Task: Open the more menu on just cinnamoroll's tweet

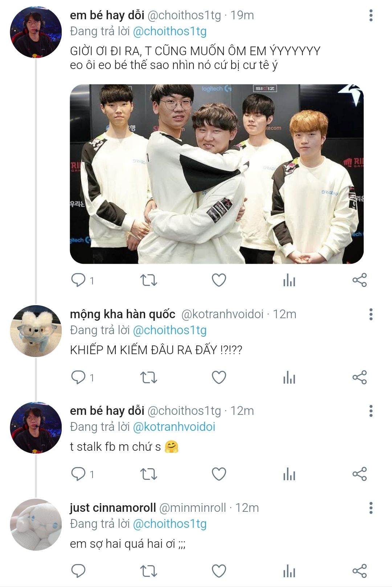Action: 371,508
